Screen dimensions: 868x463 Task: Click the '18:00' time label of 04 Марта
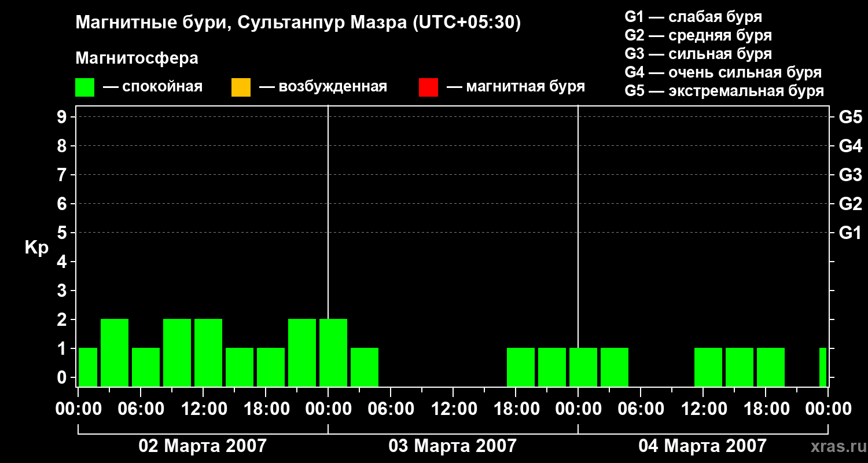tap(766, 409)
